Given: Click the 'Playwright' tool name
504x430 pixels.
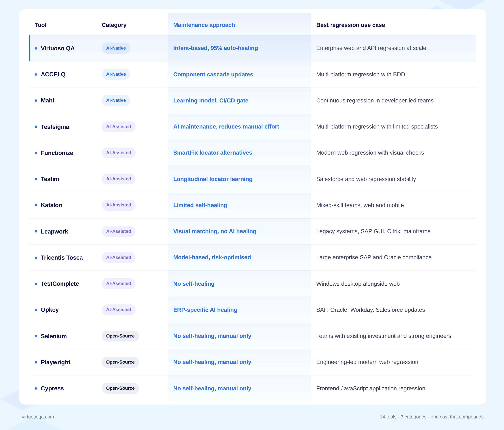Looking at the screenshot, I should click(x=55, y=362).
